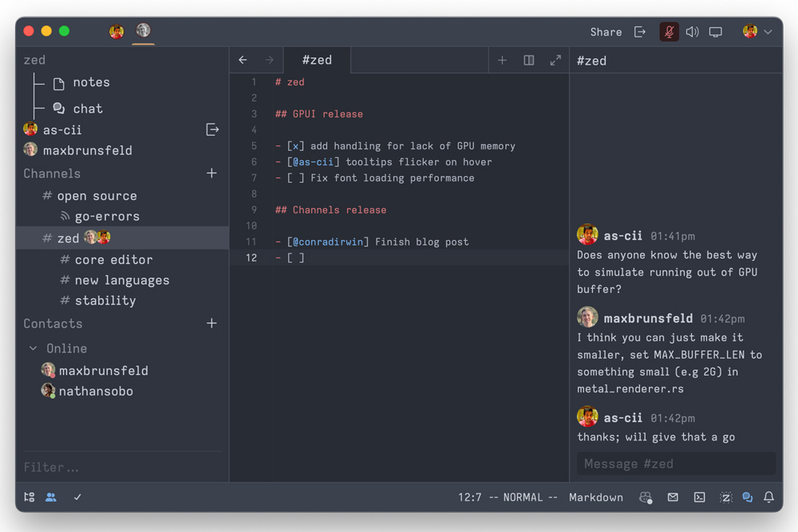The width and height of the screenshot is (798, 532).
Task: Leave call using icon next to Share
Action: click(x=640, y=32)
